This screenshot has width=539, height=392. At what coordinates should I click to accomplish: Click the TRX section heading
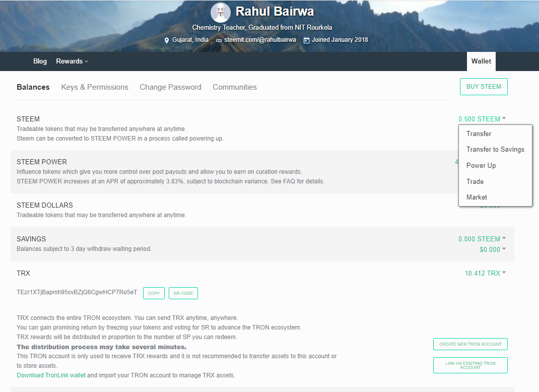pyautogui.click(x=23, y=274)
